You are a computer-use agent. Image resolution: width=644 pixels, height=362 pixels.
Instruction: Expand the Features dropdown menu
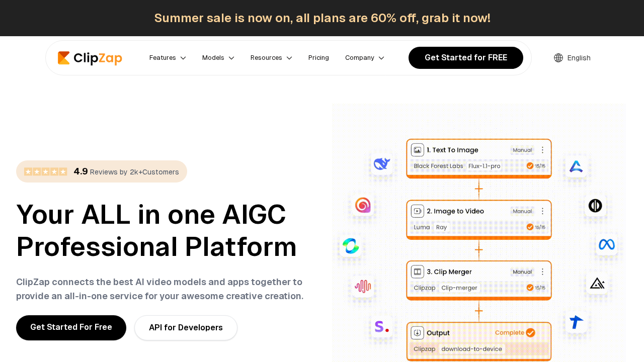tap(168, 58)
